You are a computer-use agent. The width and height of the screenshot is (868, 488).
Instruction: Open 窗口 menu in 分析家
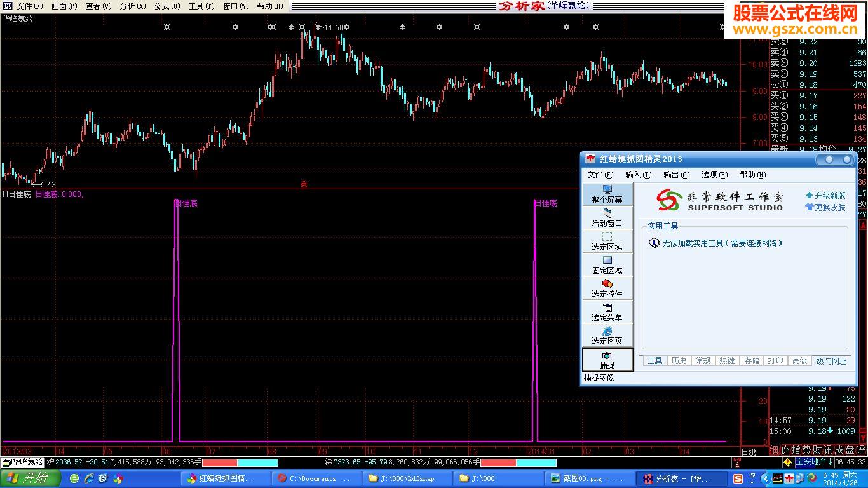[236, 6]
